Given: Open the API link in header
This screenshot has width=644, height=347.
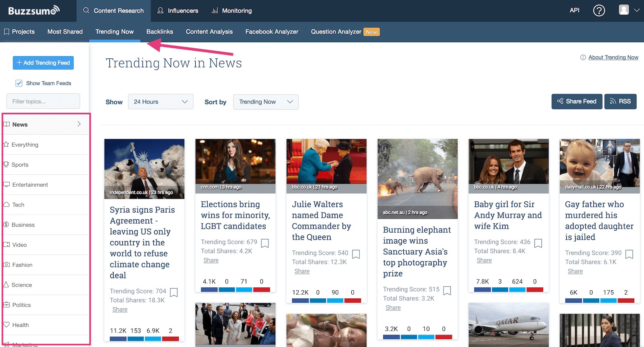Looking at the screenshot, I should (x=574, y=10).
